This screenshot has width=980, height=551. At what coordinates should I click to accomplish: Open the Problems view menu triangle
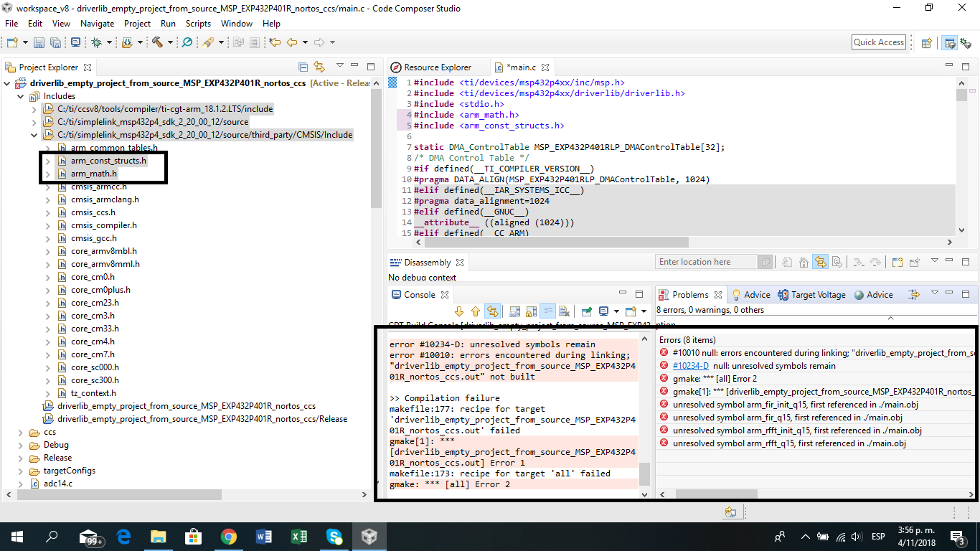(934, 293)
